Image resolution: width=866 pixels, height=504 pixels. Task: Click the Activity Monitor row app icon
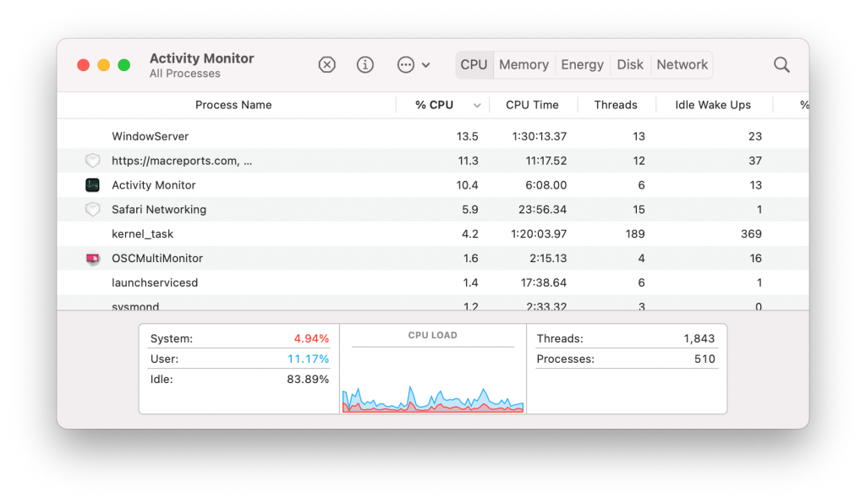[92, 185]
